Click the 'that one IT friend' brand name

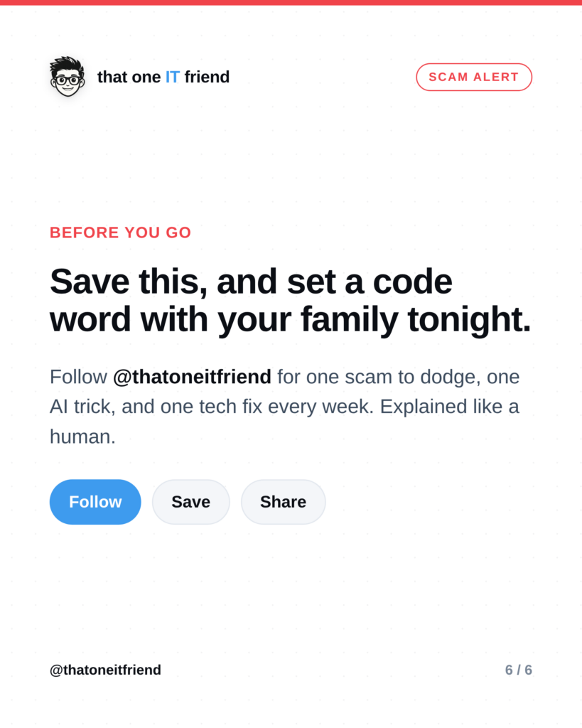(163, 77)
